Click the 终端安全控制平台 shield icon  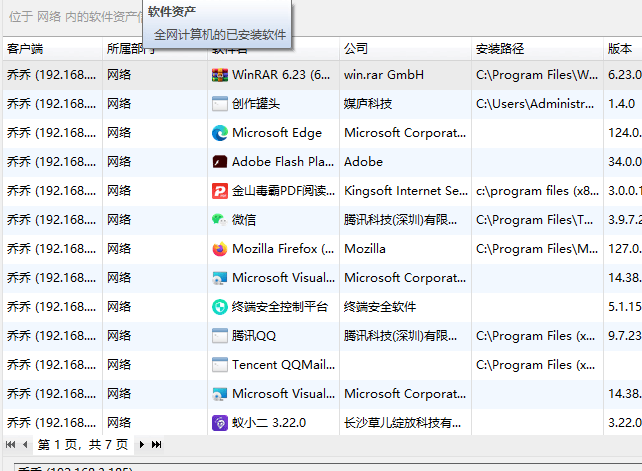(220, 307)
